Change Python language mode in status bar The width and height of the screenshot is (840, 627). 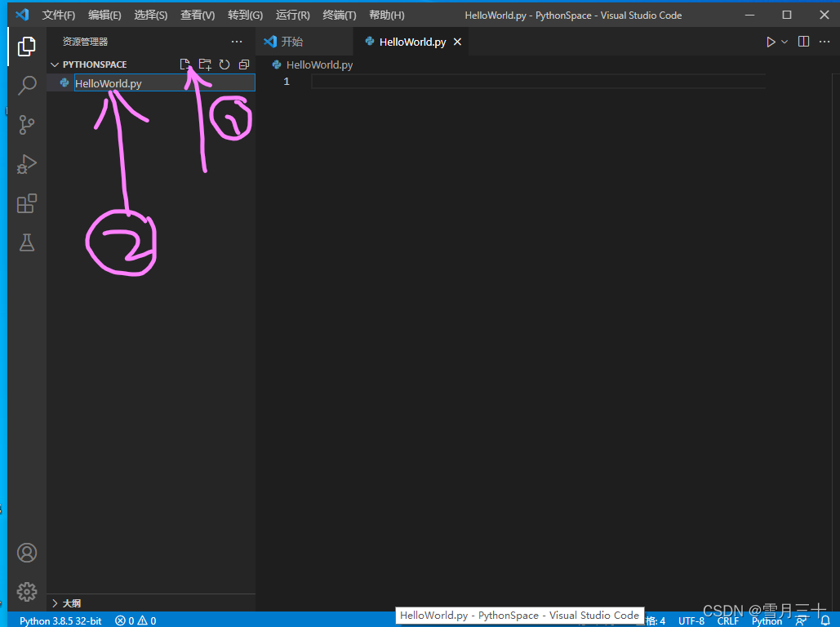(767, 620)
